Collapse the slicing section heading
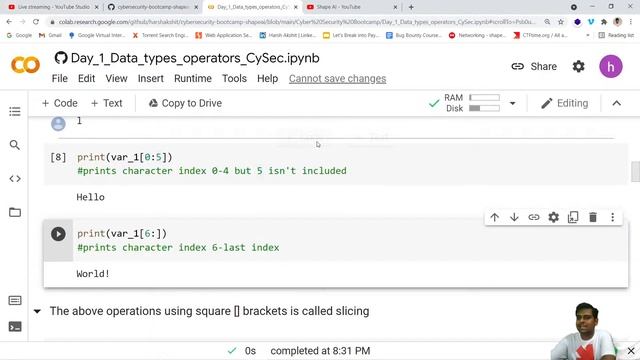 [37, 311]
